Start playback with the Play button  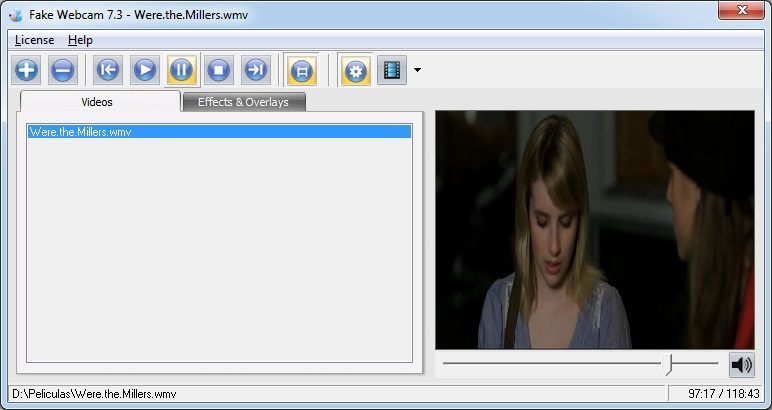145,70
